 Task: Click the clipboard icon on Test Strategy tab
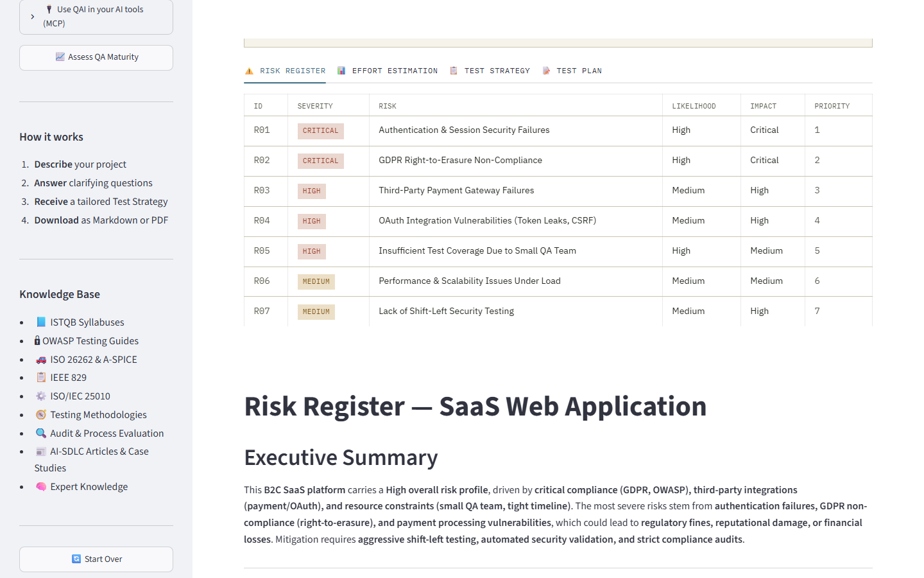tap(454, 71)
